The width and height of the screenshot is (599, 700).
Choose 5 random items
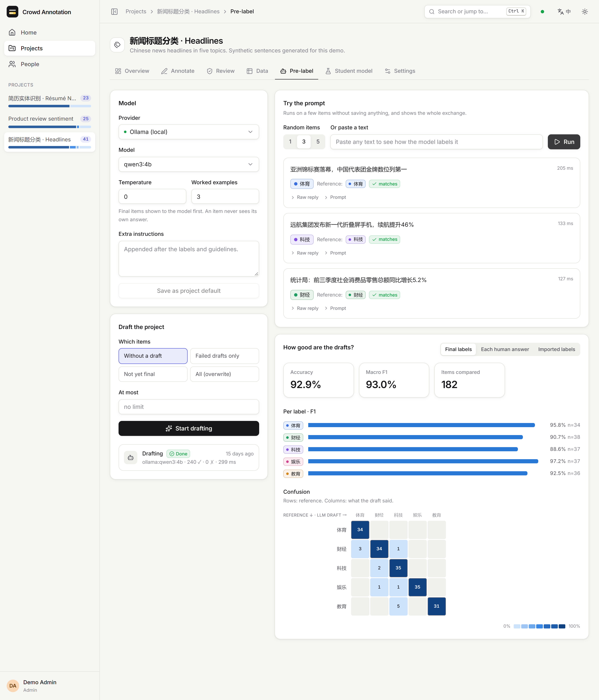point(318,142)
